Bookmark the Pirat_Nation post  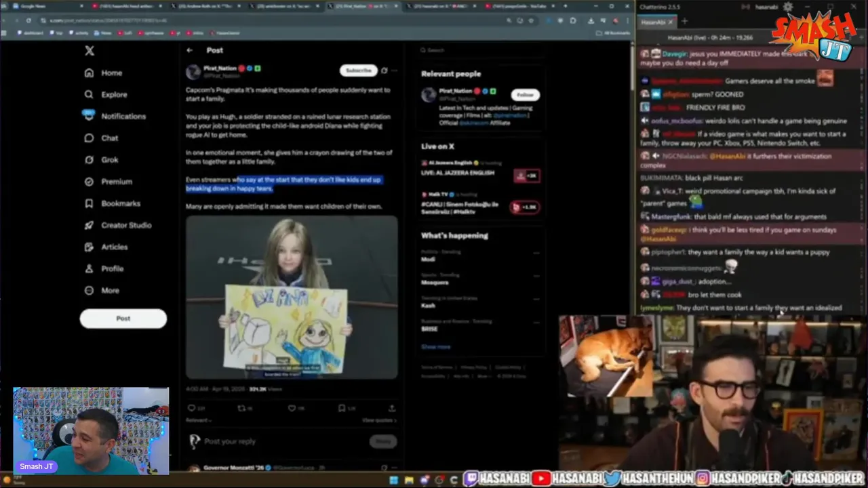point(342,408)
